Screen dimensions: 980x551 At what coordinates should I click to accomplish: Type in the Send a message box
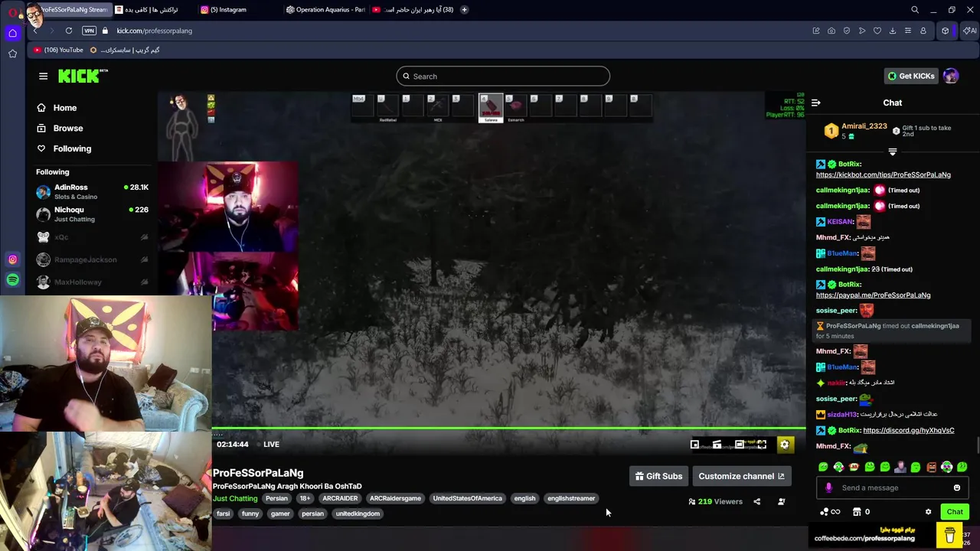coord(892,487)
